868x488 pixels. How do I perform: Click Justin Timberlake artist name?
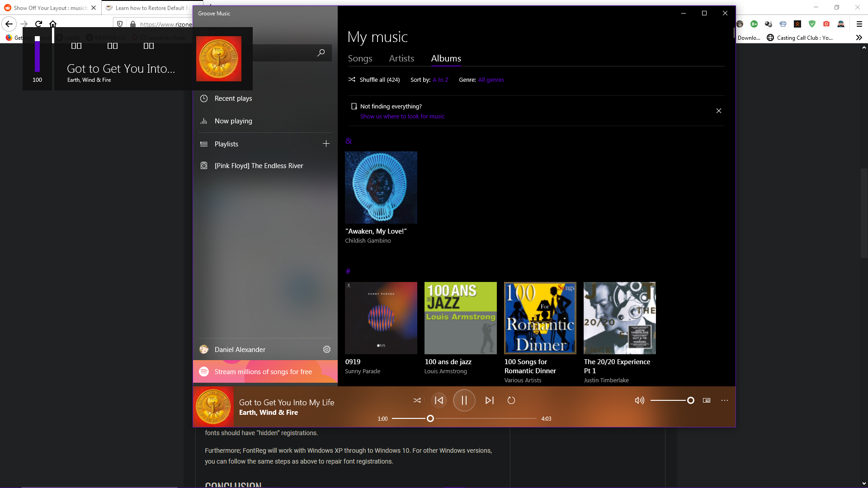[x=606, y=380]
